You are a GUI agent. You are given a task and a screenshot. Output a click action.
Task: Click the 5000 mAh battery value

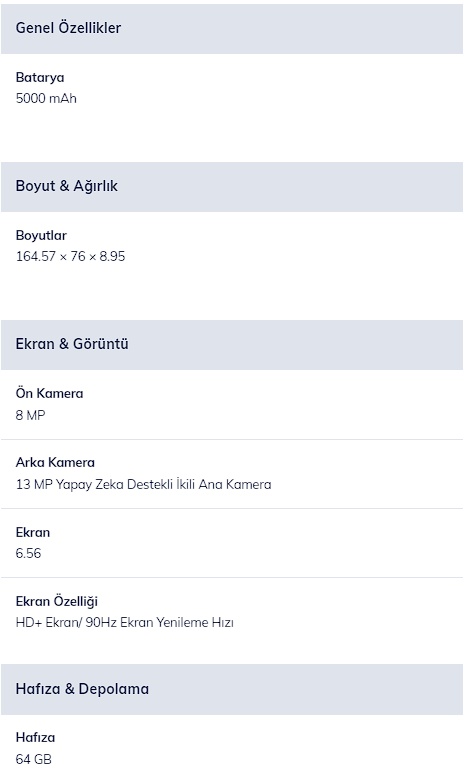pos(46,98)
